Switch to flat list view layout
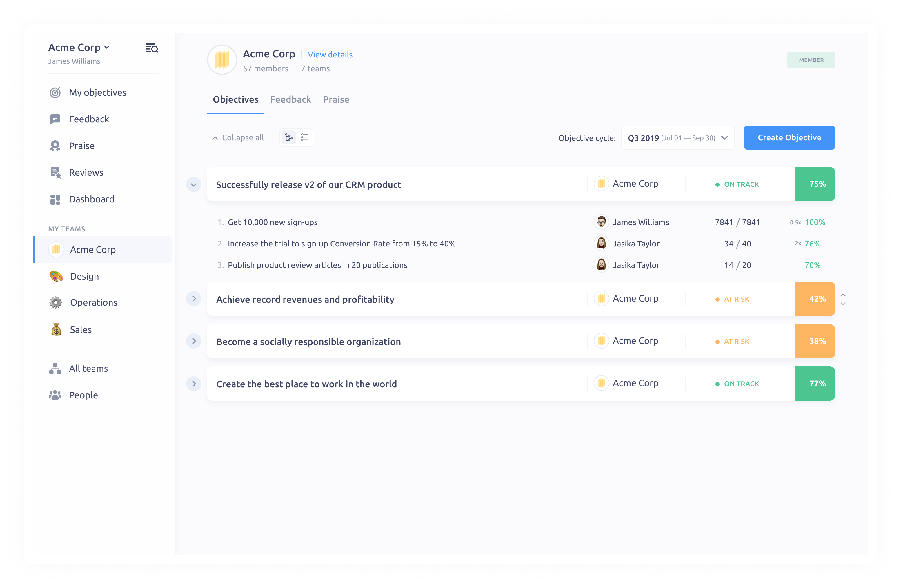 tap(305, 137)
